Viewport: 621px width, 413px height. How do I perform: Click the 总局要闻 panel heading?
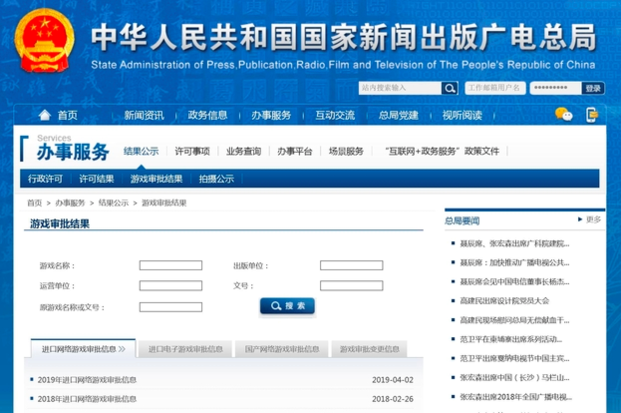coord(462,221)
